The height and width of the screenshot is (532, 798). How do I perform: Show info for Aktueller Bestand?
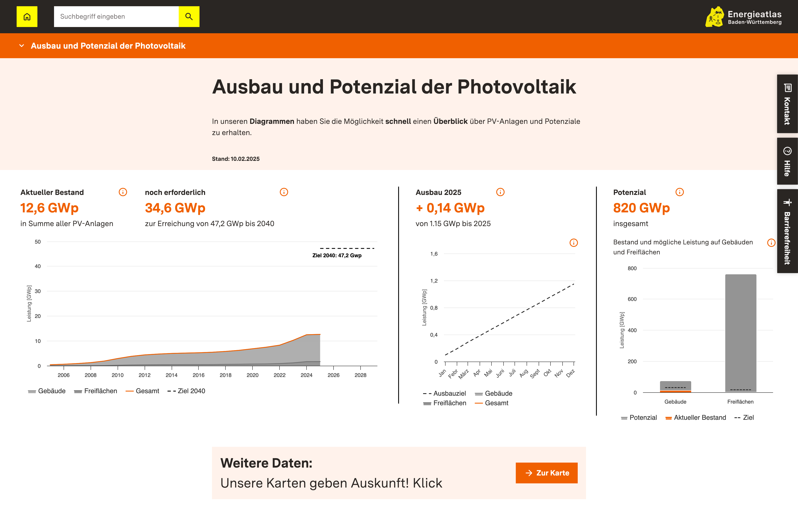tap(123, 192)
